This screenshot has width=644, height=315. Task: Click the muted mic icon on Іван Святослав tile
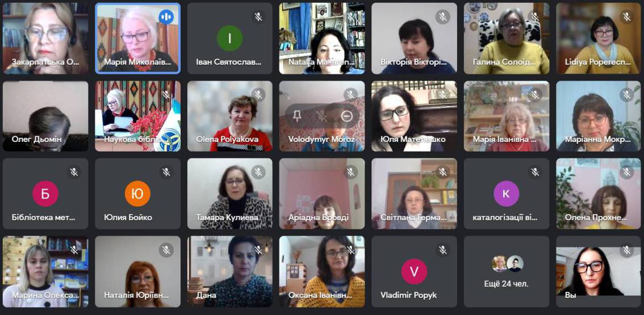[x=258, y=17]
